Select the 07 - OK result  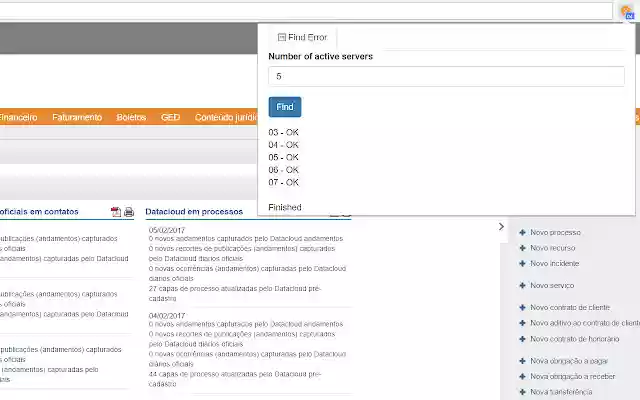pos(283,182)
